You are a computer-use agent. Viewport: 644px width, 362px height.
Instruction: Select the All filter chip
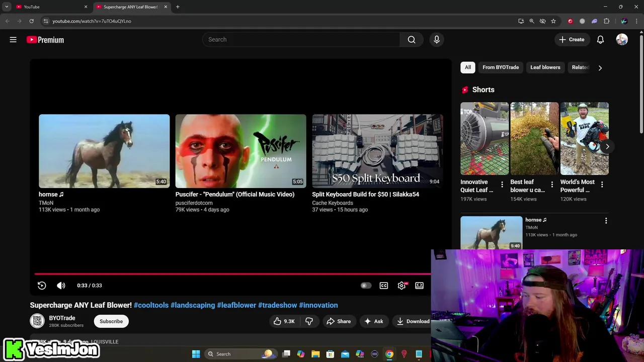(468, 67)
